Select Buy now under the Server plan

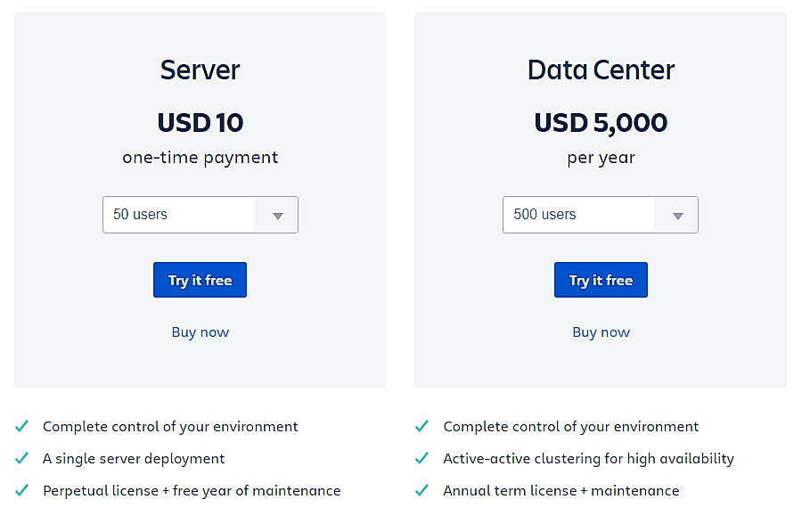coord(200,331)
